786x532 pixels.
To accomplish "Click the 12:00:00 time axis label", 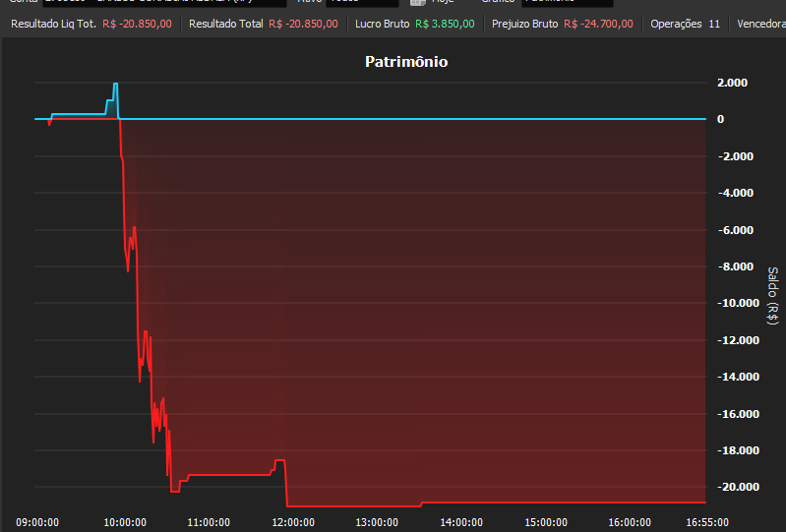I will click(x=293, y=522).
